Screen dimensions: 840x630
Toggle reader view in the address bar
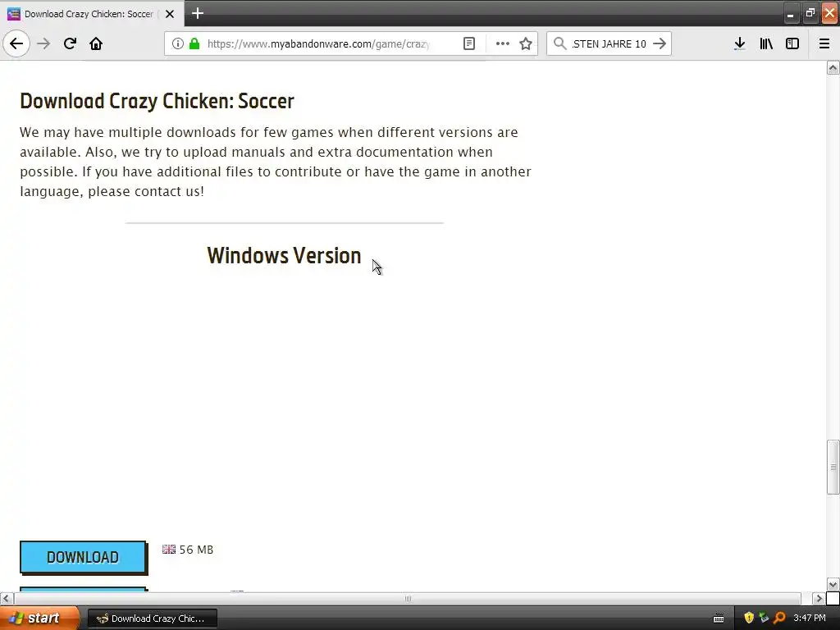click(x=468, y=43)
